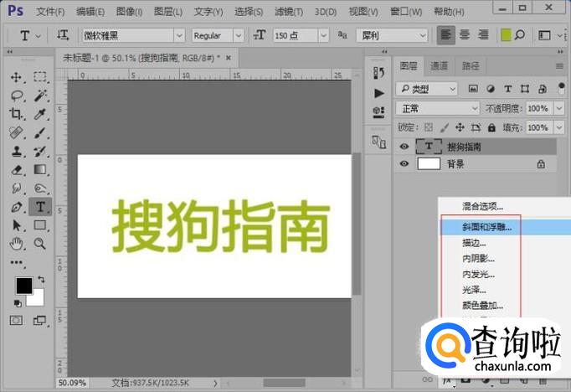Left align text

click(445, 35)
